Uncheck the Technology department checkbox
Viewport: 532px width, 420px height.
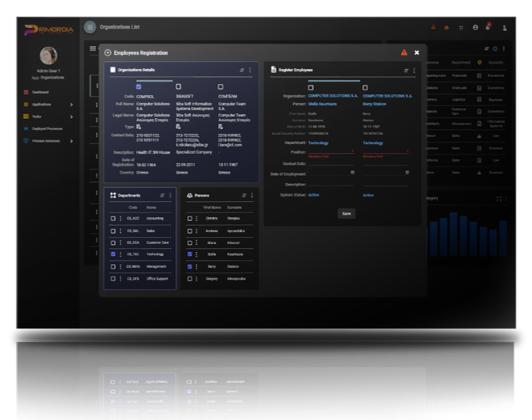[113, 254]
